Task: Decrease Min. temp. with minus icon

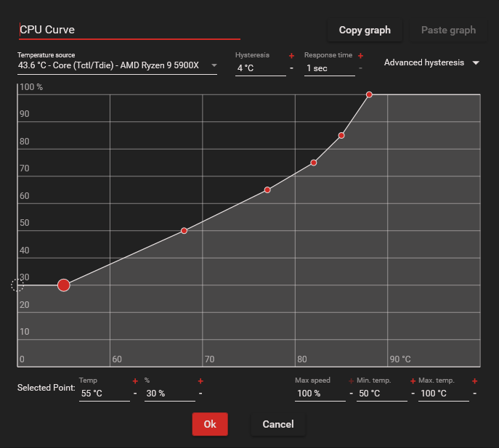Action: tap(413, 394)
